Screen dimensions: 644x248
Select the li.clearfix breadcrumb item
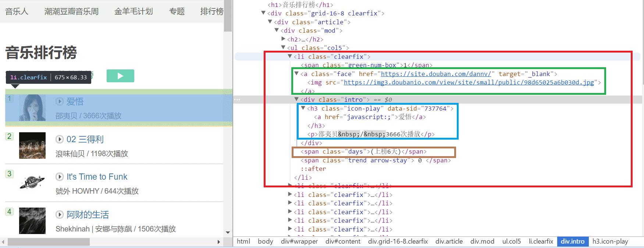click(x=541, y=241)
